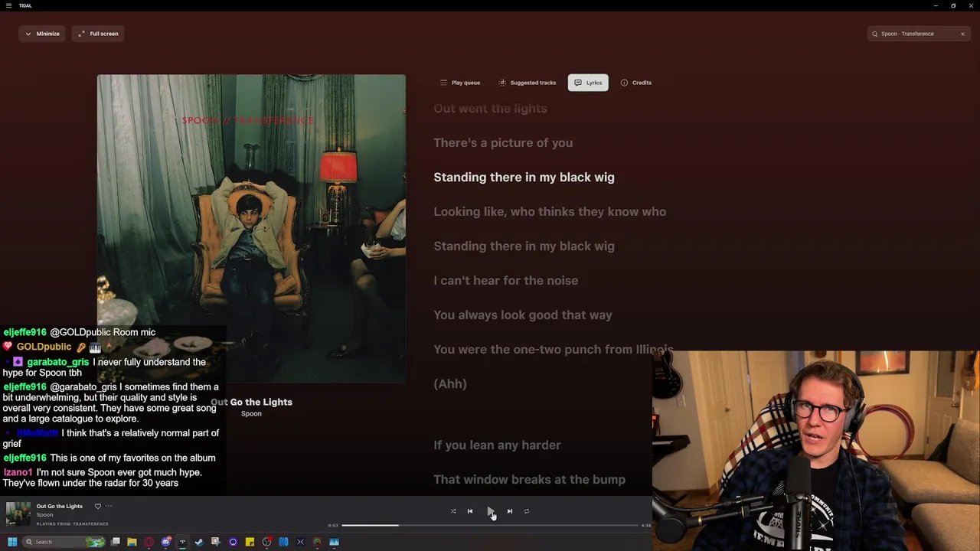Image resolution: width=980 pixels, height=551 pixels.
Task: Jump to lyric 'I can't hear for the noise'
Action: click(x=505, y=281)
